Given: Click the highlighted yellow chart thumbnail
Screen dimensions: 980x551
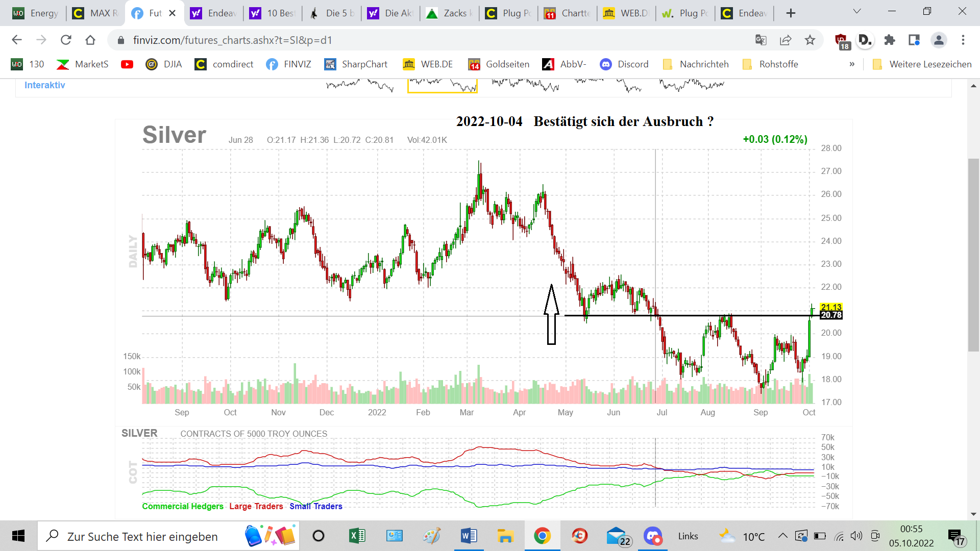Looking at the screenshot, I should click(442, 85).
